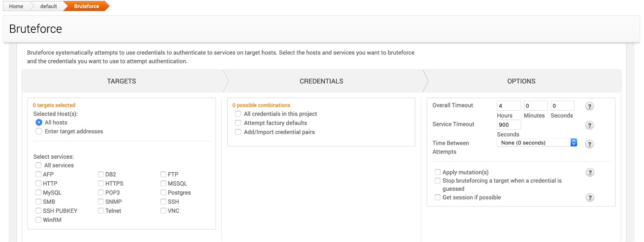Open the CREDENTIALS step tab

(321, 81)
